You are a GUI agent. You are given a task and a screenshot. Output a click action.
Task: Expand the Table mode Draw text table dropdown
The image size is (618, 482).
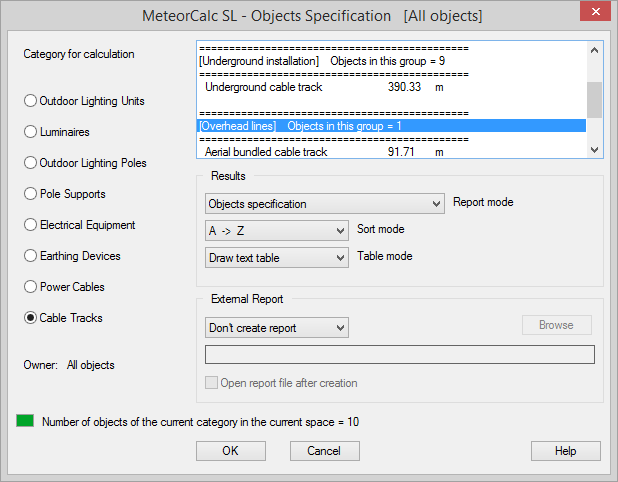click(277, 258)
